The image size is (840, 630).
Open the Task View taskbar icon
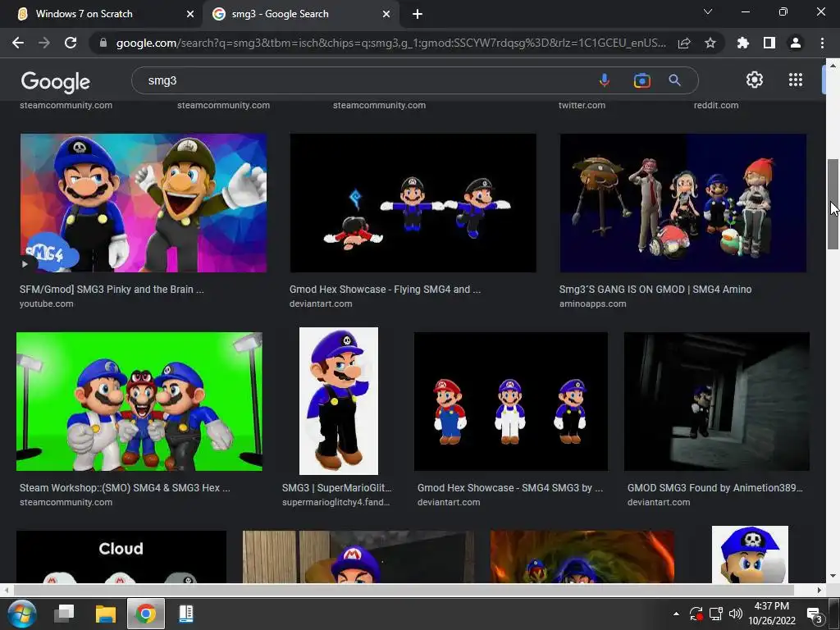(x=64, y=614)
